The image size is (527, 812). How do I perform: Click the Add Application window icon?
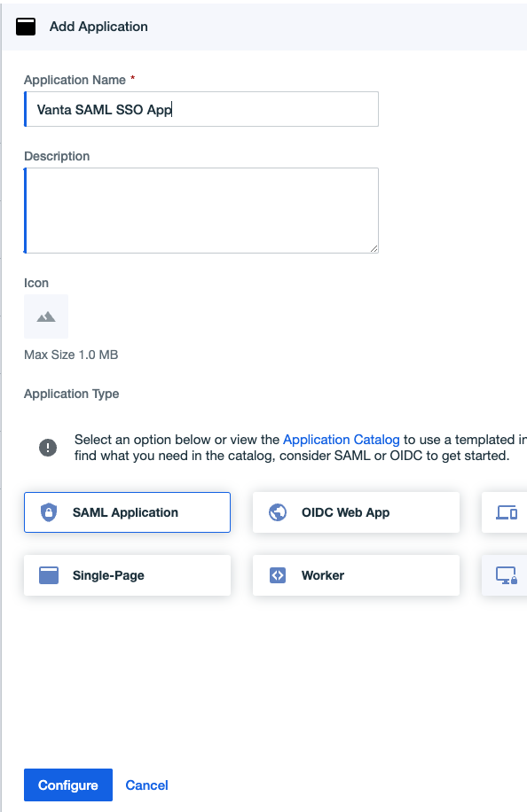pos(26,27)
